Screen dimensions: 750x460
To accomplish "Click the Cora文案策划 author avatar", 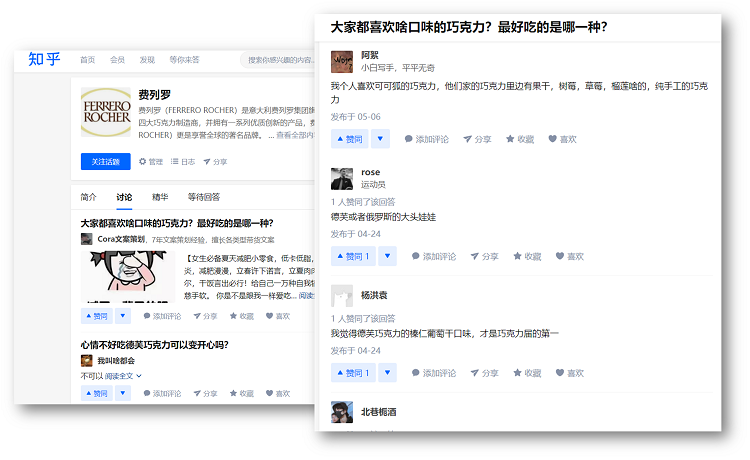I will (x=87, y=239).
